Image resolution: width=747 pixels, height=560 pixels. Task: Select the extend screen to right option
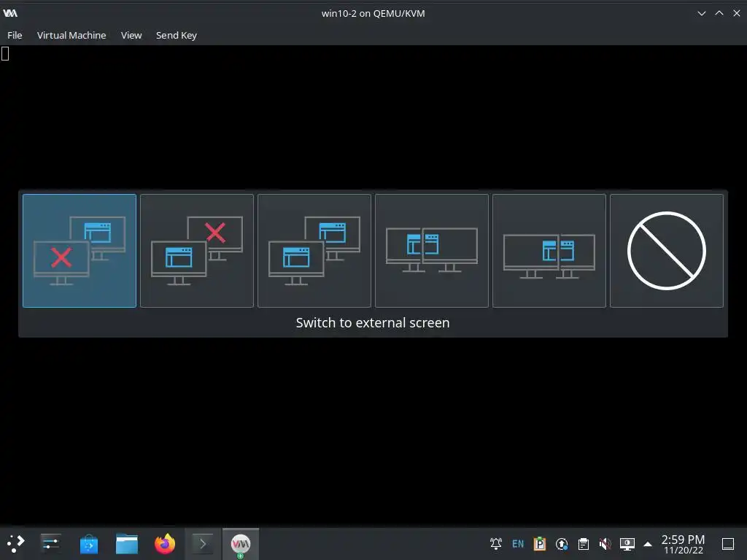[549, 251]
